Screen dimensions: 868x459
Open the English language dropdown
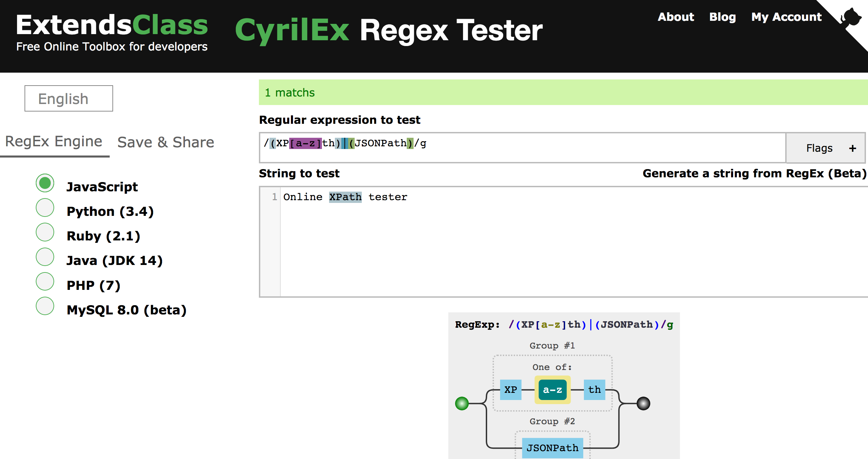69,99
